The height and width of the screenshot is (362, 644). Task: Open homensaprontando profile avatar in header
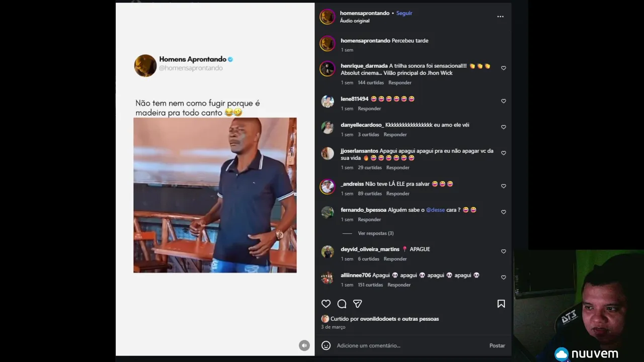pyautogui.click(x=328, y=17)
